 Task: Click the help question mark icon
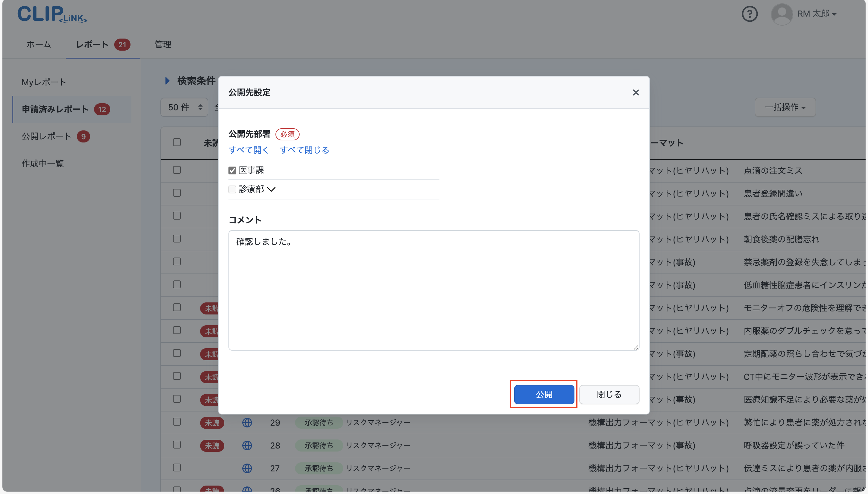[750, 14]
